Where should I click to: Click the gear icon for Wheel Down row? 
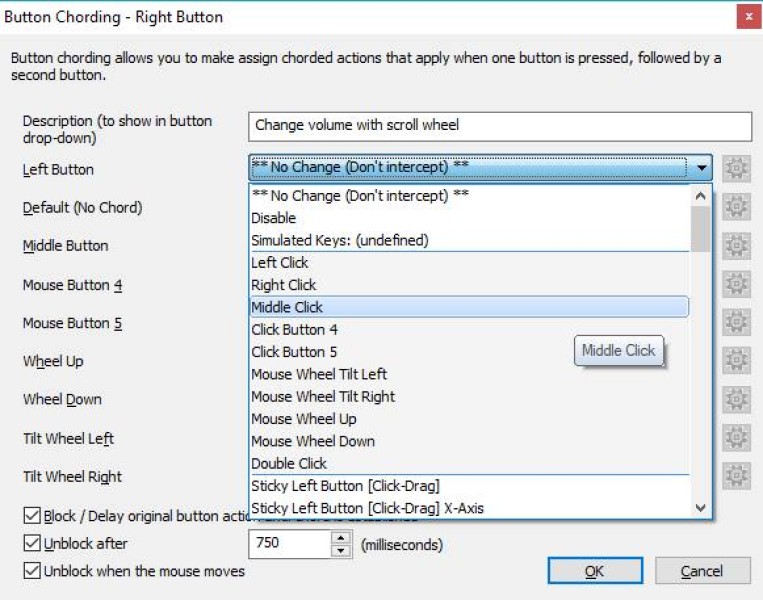[x=736, y=399]
